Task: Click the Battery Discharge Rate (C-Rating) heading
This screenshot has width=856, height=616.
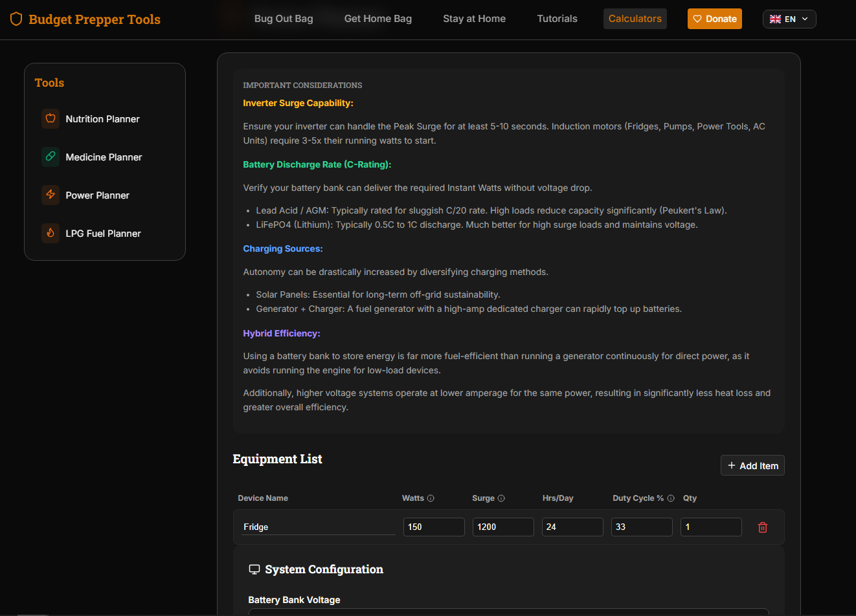Action: click(317, 164)
